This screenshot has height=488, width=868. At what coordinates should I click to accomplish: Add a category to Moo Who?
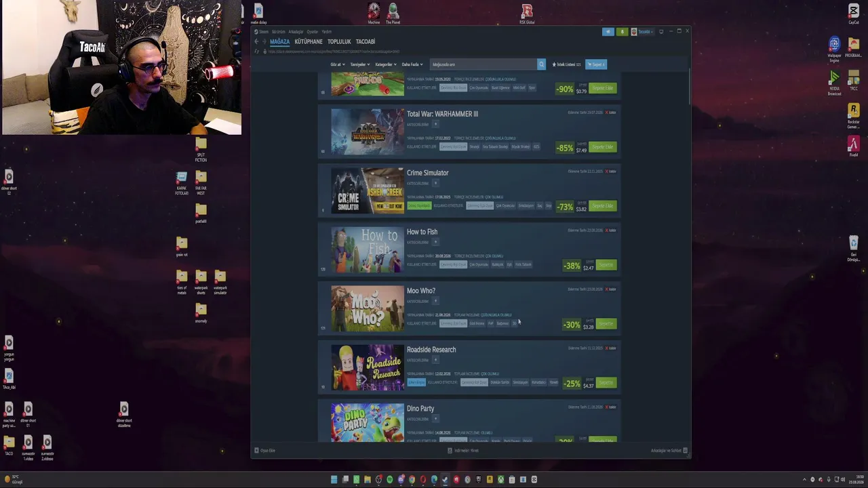435,302
